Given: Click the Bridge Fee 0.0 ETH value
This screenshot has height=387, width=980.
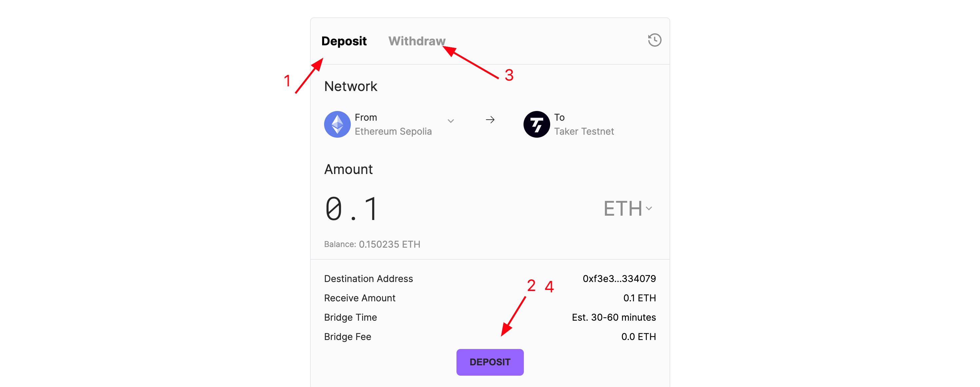Looking at the screenshot, I should tap(638, 337).
